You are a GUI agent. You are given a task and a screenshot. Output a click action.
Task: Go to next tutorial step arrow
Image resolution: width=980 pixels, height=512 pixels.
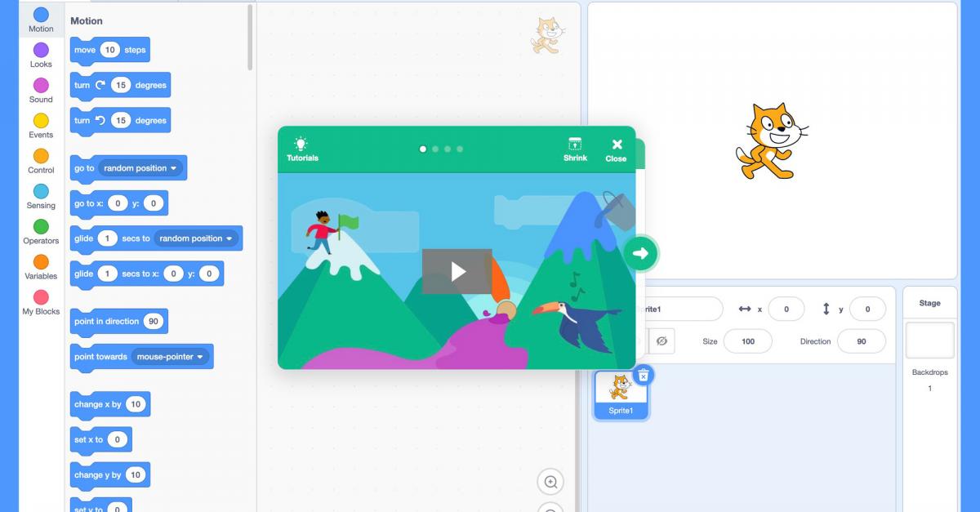(x=640, y=253)
